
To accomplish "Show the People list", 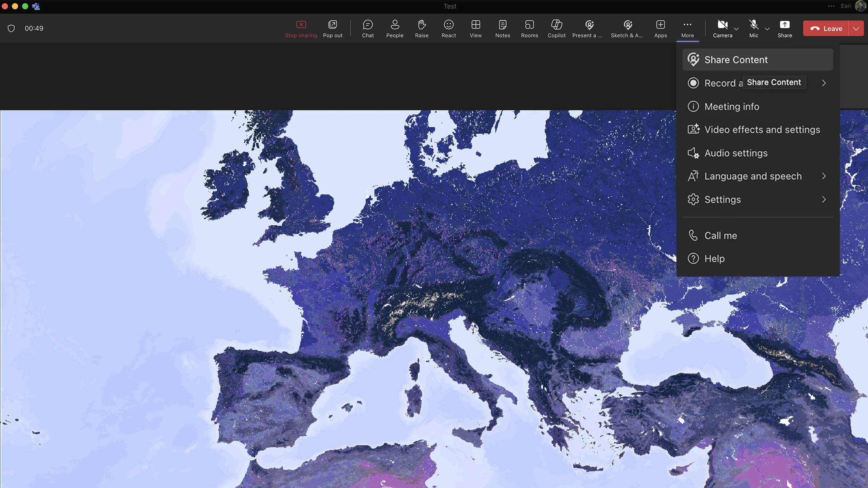I will point(394,28).
